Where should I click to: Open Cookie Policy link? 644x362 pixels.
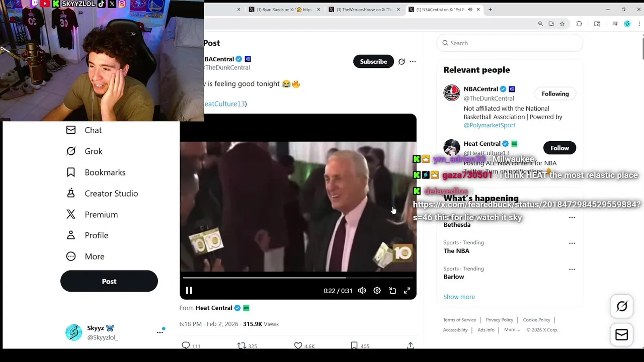(x=536, y=320)
